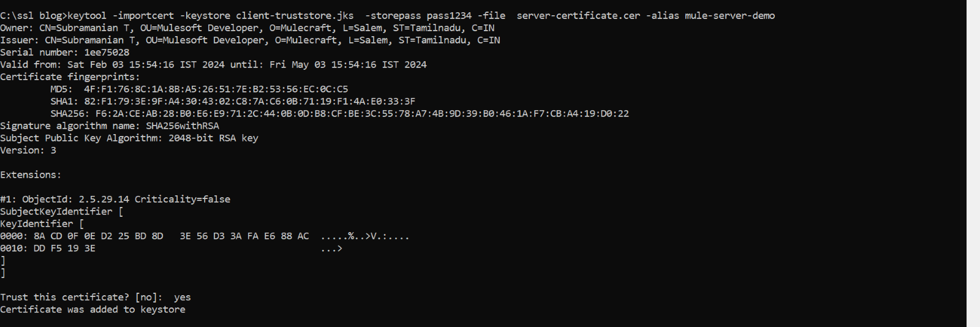This screenshot has width=980, height=327.
Task: Click the SHA256withRSA signature algorithm text
Action: 182,126
